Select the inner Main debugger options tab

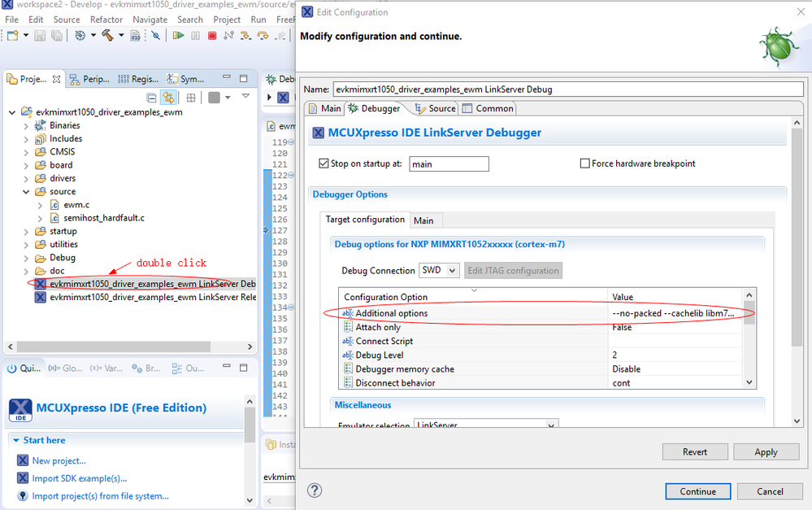pos(423,220)
